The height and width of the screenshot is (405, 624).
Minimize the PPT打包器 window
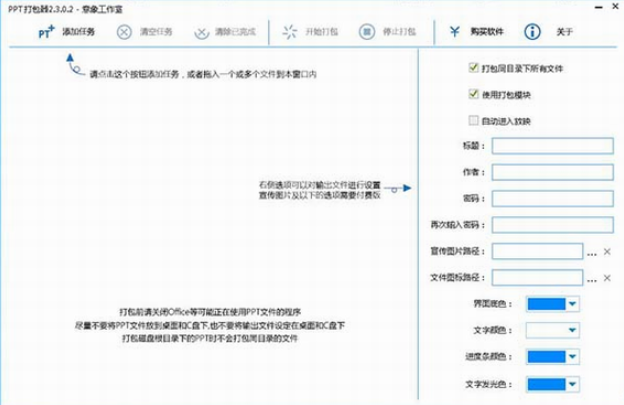pos(599,7)
